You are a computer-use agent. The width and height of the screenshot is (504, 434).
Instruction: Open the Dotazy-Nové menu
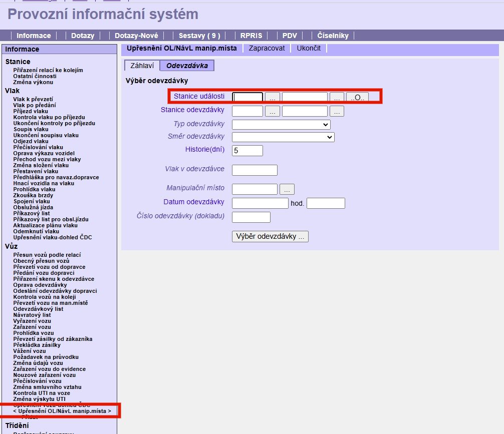136,36
